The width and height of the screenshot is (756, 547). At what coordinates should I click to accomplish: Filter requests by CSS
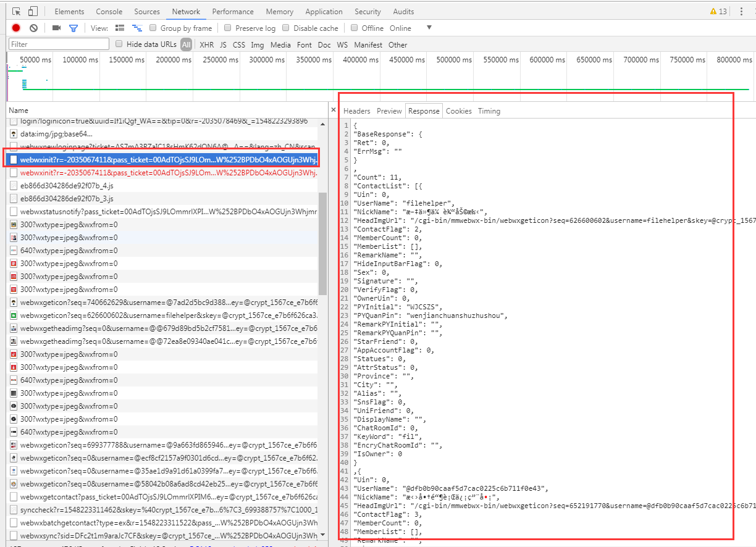tap(238, 44)
